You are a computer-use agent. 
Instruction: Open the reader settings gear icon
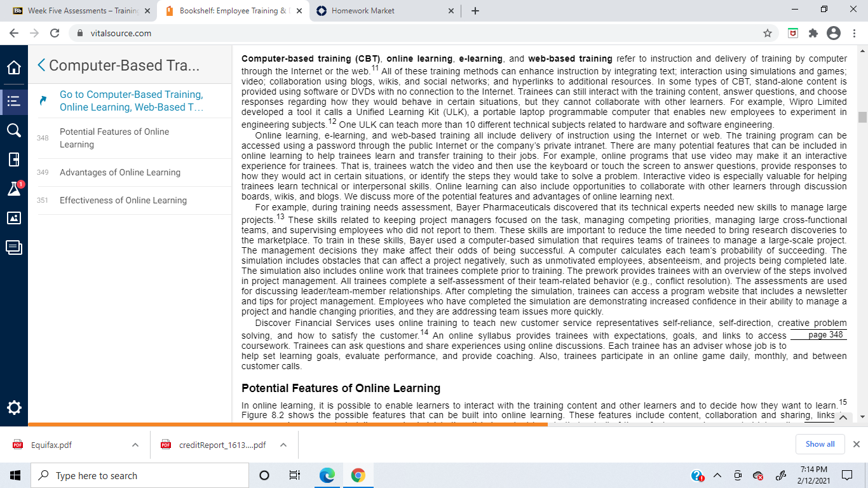14,408
